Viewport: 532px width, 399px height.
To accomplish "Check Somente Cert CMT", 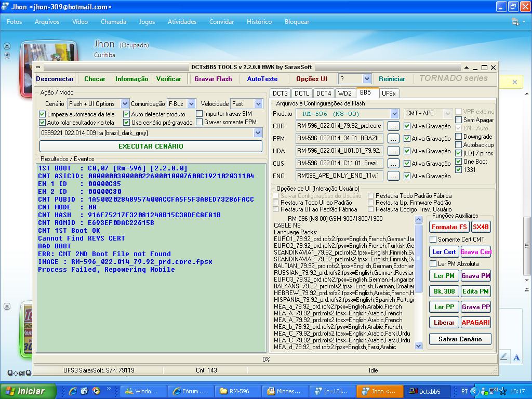I will click(x=433, y=239).
